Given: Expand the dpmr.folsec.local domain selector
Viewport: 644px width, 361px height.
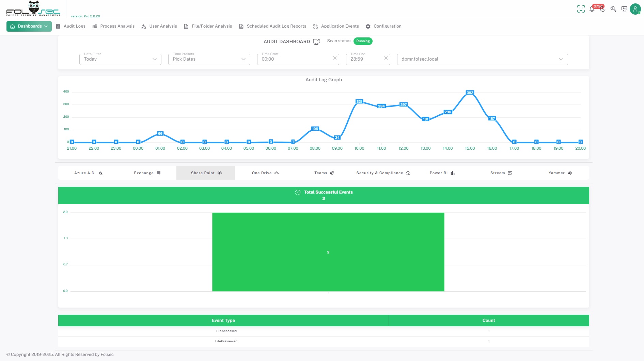Looking at the screenshot, I should [x=482, y=59].
